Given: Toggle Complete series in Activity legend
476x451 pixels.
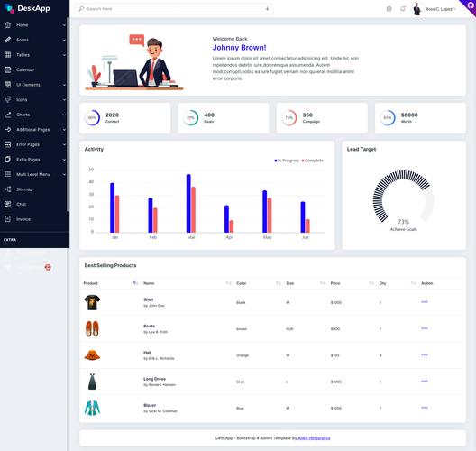Looking at the screenshot, I should pos(312,161).
